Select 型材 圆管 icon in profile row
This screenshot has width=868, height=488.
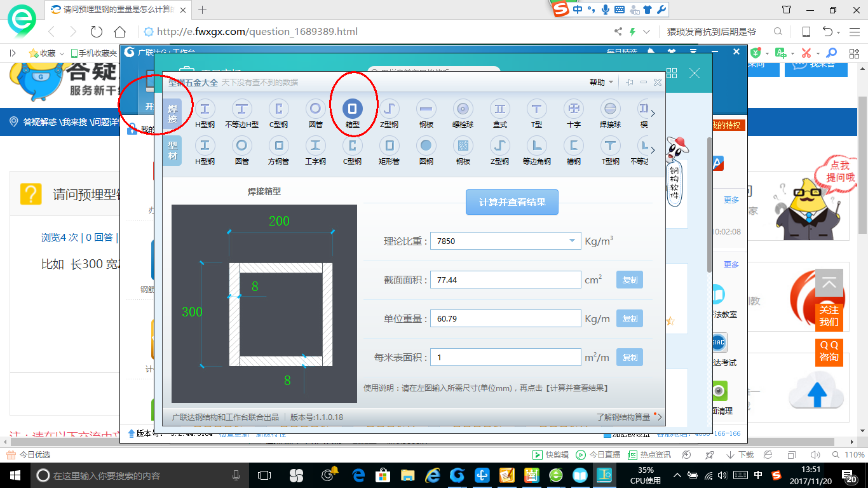tap(241, 146)
